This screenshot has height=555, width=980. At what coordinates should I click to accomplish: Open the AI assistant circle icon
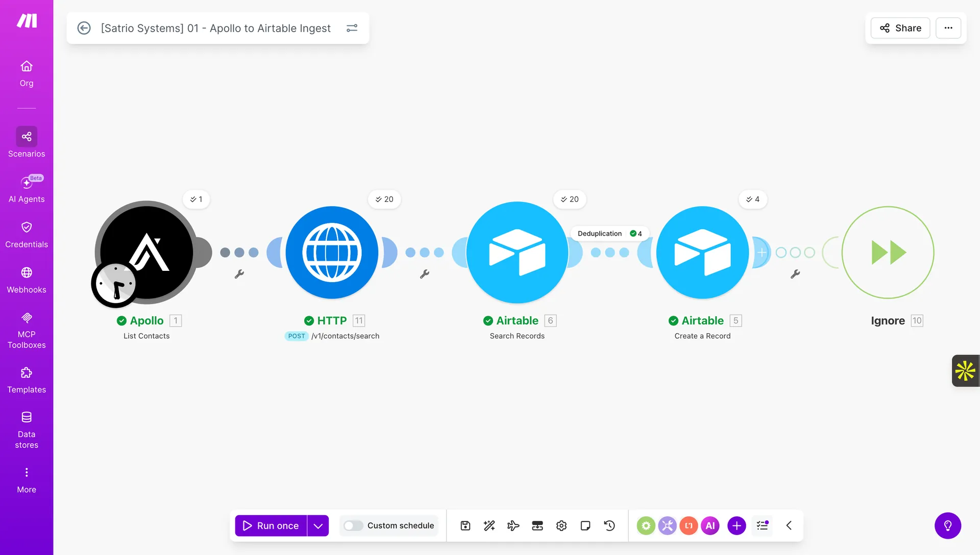pyautogui.click(x=710, y=525)
